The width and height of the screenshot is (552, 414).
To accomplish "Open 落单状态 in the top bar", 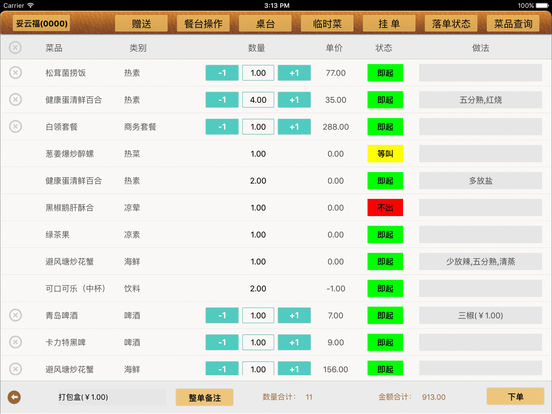I will [x=451, y=24].
